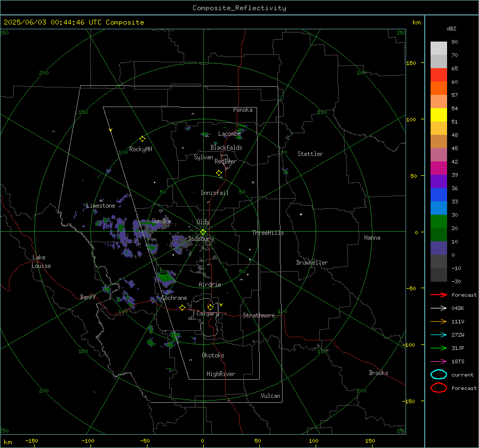Image resolution: width=479 pixels, height=448 pixels.
Task: Click the cyan 'current' ellipse symbol
Action: [x=439, y=374]
